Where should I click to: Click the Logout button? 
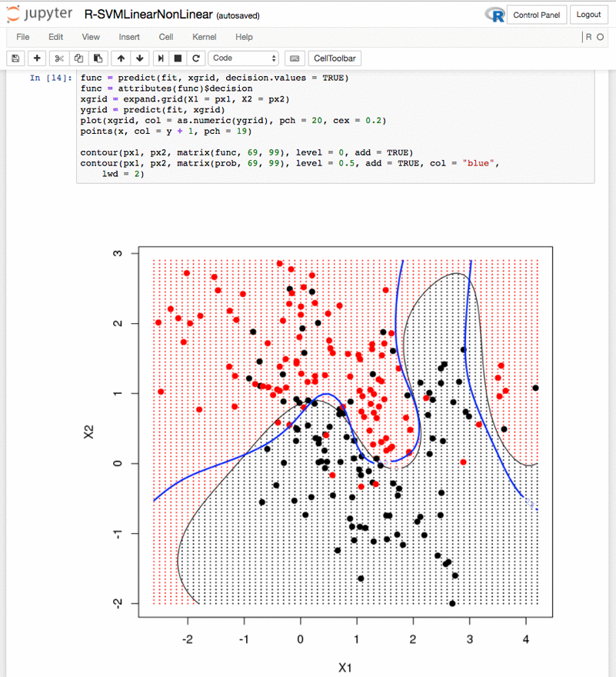click(x=589, y=15)
